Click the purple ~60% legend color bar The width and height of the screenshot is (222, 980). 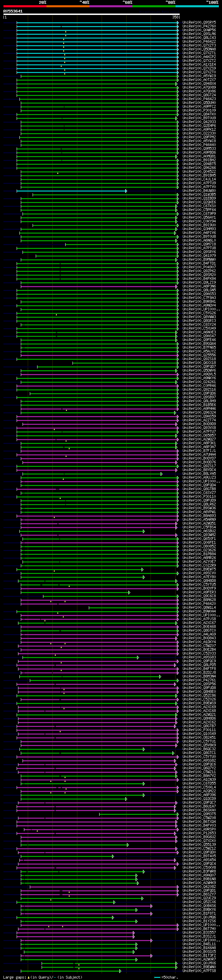pyautogui.click(x=111, y=6)
